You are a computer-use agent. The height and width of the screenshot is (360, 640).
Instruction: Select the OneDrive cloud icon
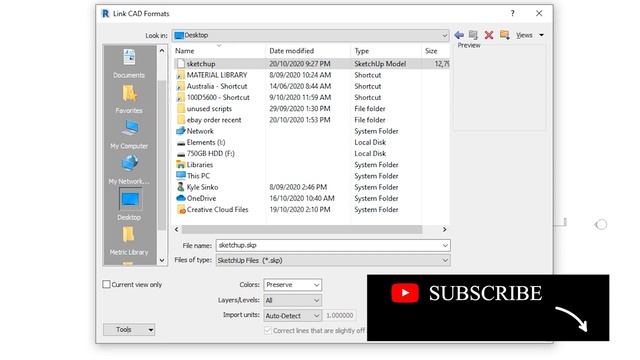[x=181, y=198]
